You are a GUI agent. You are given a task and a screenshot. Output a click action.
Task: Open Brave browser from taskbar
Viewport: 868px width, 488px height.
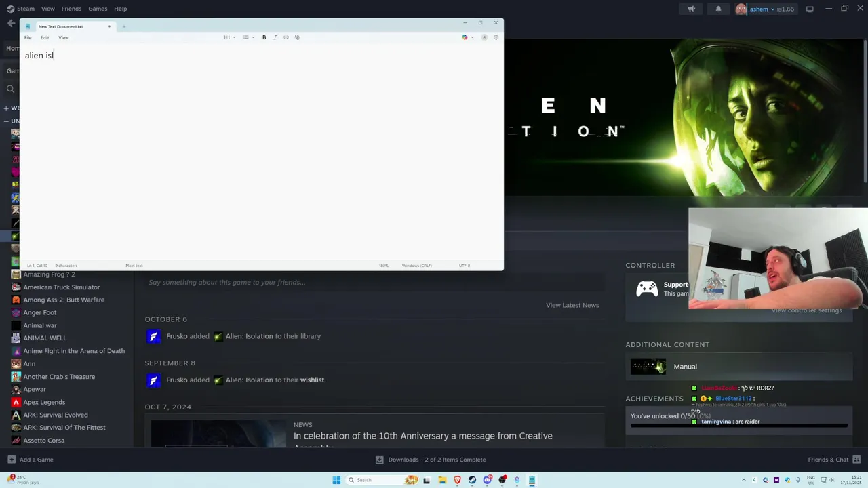[x=457, y=480]
